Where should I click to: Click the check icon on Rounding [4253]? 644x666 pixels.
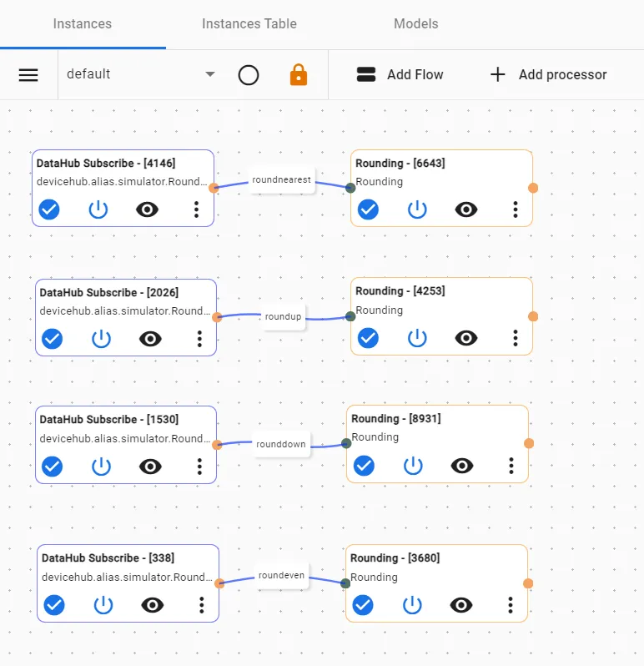coord(368,338)
